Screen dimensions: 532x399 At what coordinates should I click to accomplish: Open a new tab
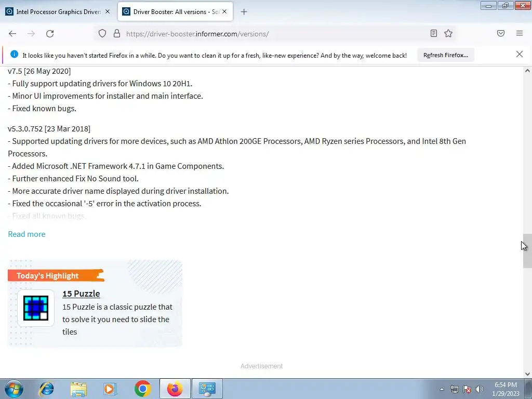click(244, 12)
